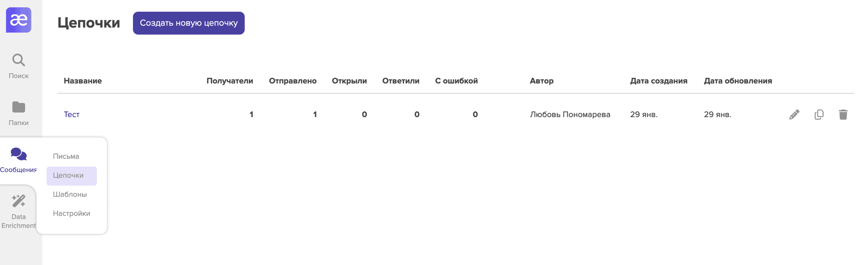Click the Название column header
Screen dimensions: 868x265
click(83, 81)
